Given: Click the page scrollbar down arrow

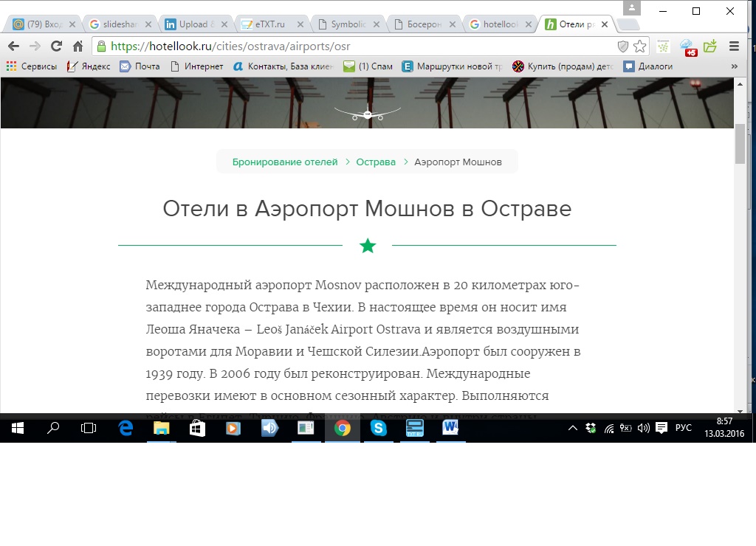Looking at the screenshot, I should click(740, 411).
